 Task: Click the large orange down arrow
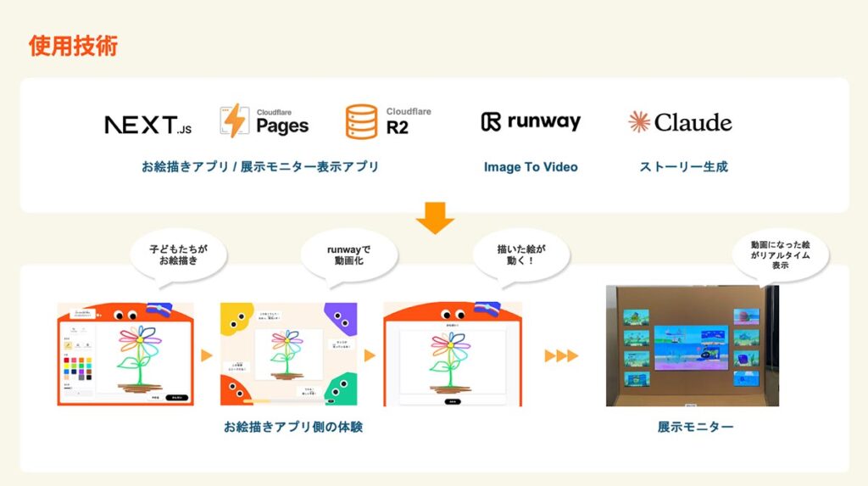435,218
